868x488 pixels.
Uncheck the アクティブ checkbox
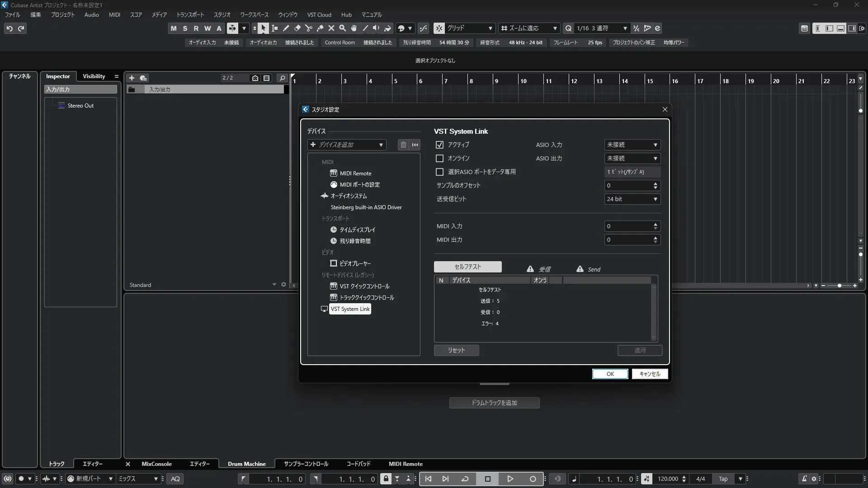coord(439,145)
